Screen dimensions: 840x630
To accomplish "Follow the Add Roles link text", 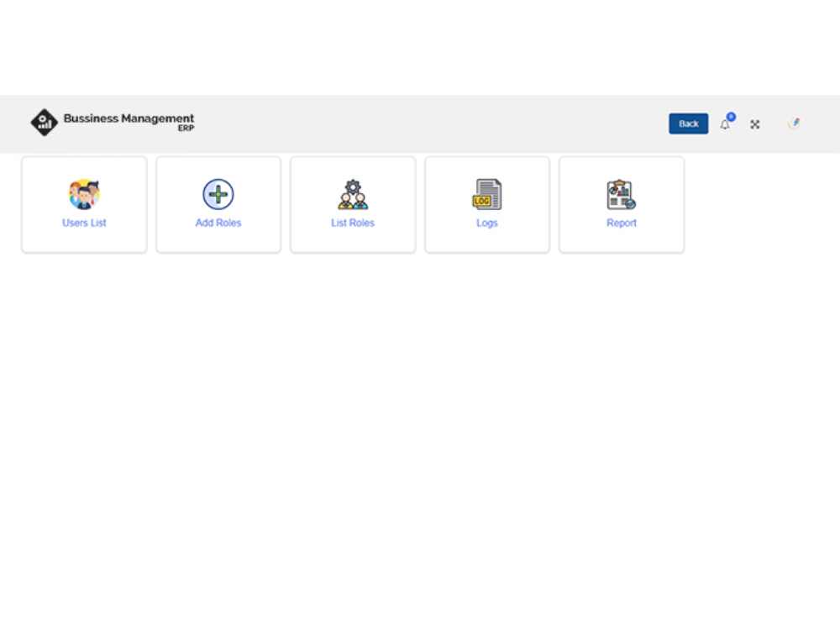I will pos(218,223).
